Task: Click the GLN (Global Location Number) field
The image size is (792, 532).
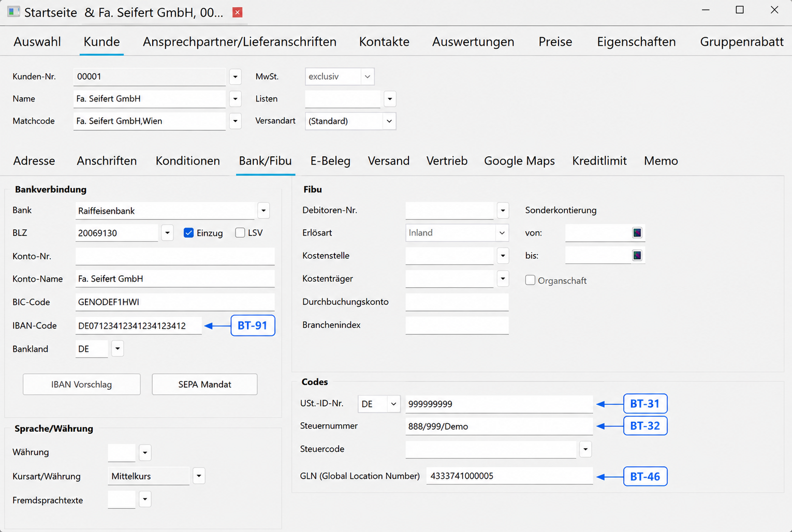Action: (509, 476)
